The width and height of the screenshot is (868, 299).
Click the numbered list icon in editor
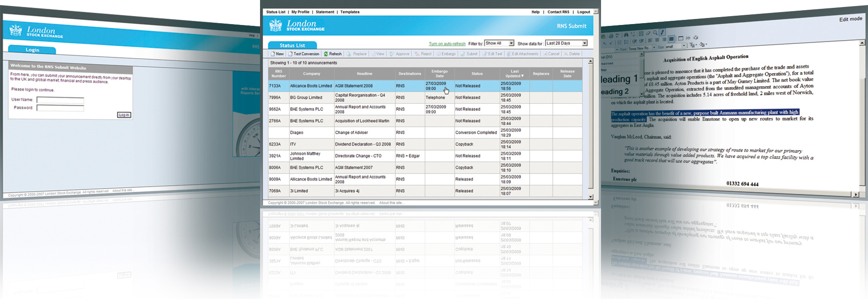(x=620, y=43)
